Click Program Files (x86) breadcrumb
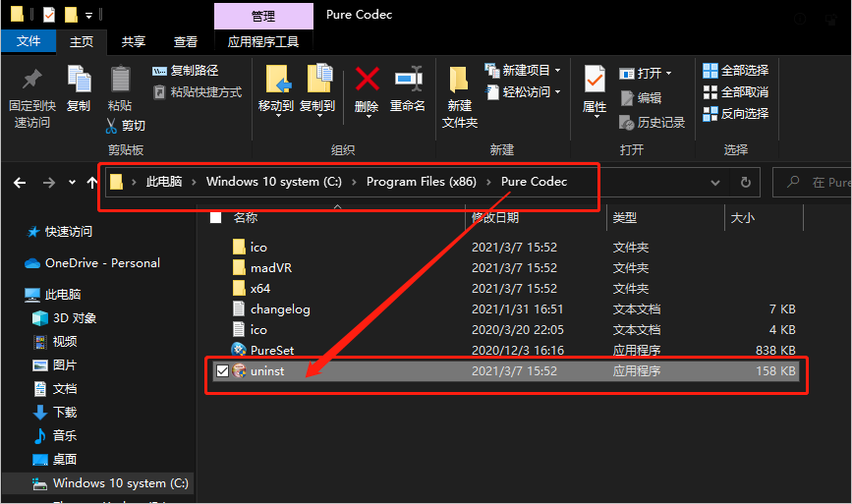Screen dimensions: 852x504 422,182
